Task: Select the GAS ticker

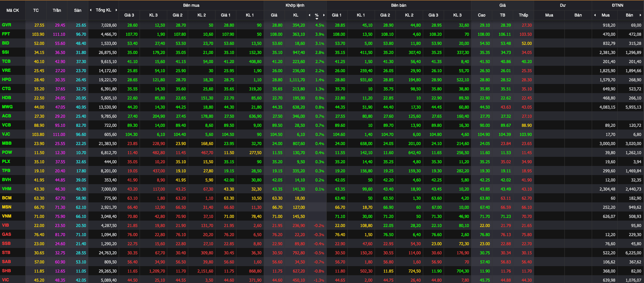Action: point(6,234)
